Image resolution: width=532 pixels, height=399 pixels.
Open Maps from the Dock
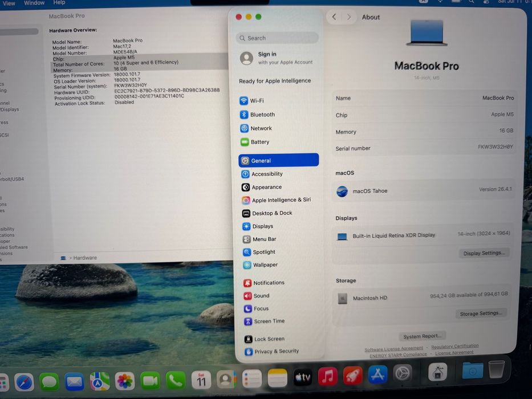pyautogui.click(x=99, y=381)
